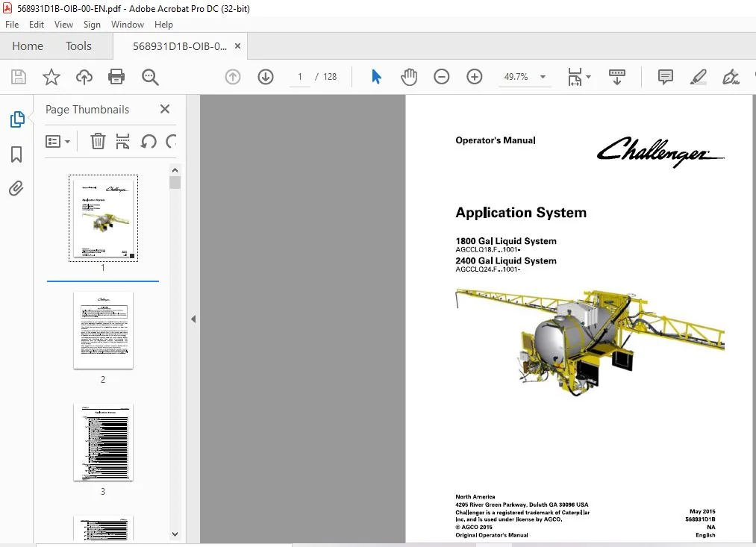Select the arrow Selection tool
This screenshot has width=756, height=547.
pos(377,77)
